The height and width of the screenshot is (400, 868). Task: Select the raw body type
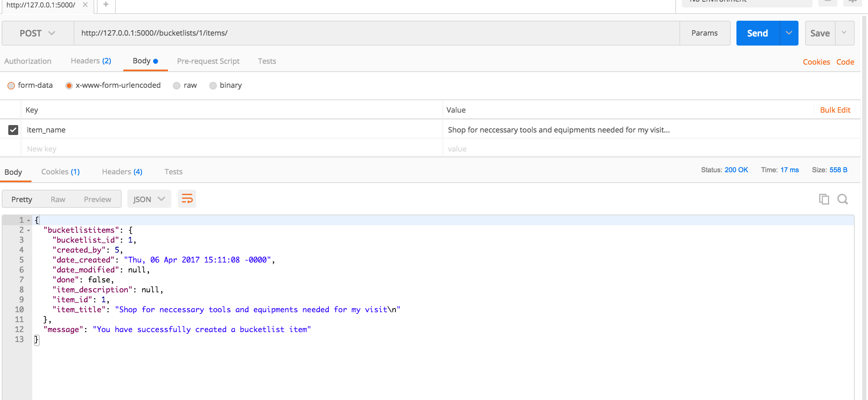[177, 86]
